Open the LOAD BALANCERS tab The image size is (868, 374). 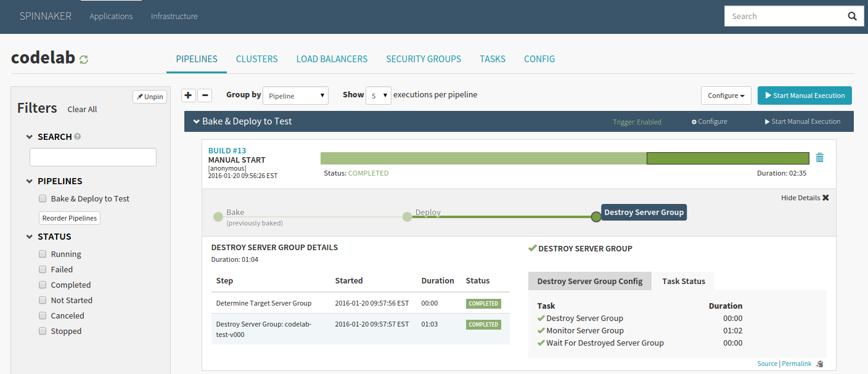[332, 59]
